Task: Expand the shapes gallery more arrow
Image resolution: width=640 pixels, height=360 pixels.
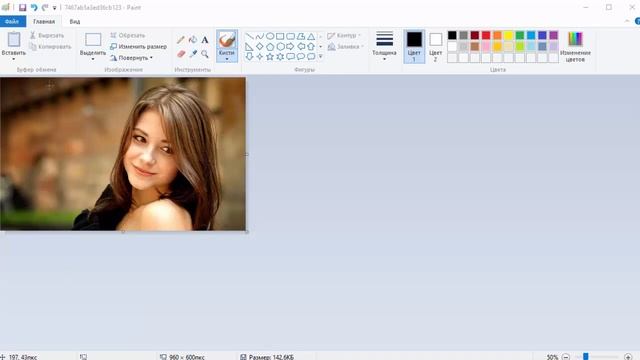Action: coord(320,57)
